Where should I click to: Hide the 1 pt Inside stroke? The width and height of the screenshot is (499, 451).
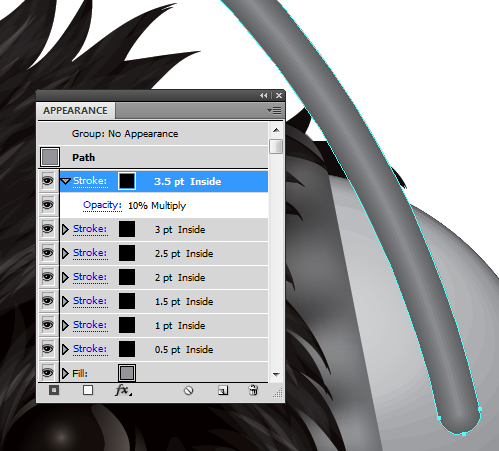pyautogui.click(x=48, y=325)
